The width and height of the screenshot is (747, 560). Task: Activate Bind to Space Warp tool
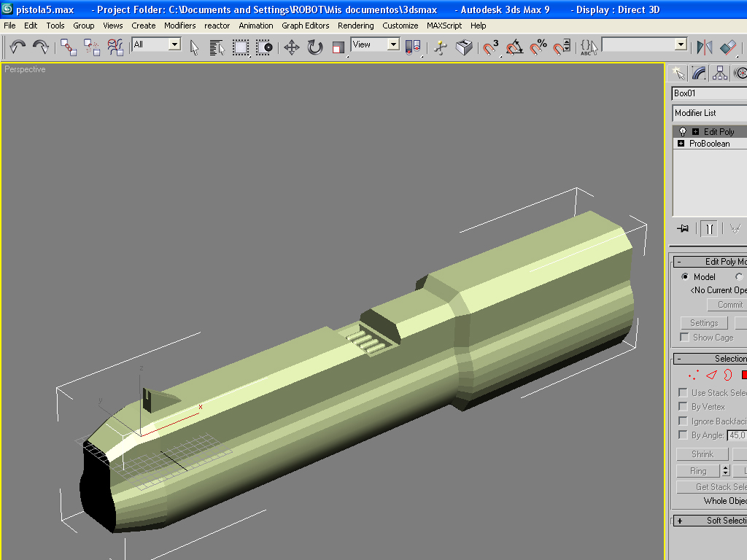click(115, 47)
